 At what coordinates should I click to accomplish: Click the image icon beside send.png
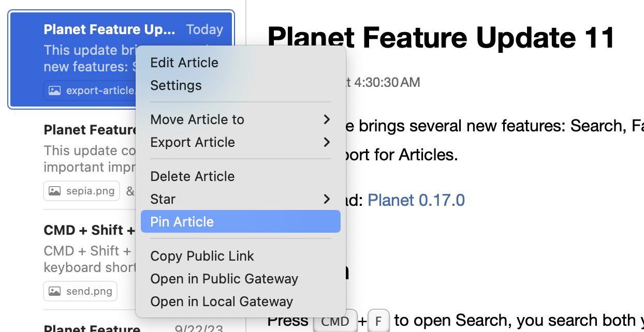coord(54,291)
